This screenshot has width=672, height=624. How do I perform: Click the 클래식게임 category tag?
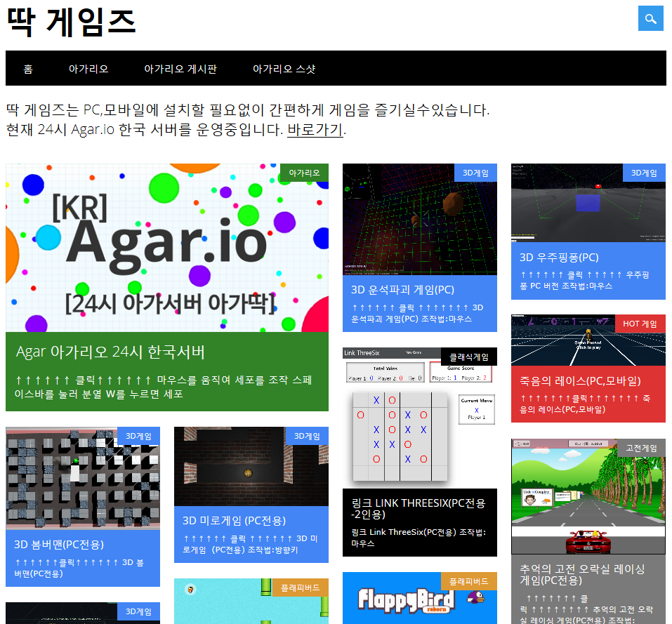pyautogui.click(x=468, y=357)
